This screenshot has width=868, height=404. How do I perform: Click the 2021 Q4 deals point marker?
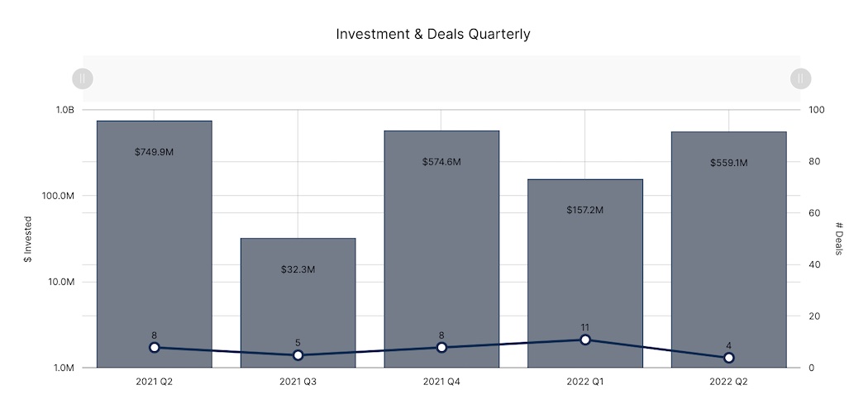[441, 347]
